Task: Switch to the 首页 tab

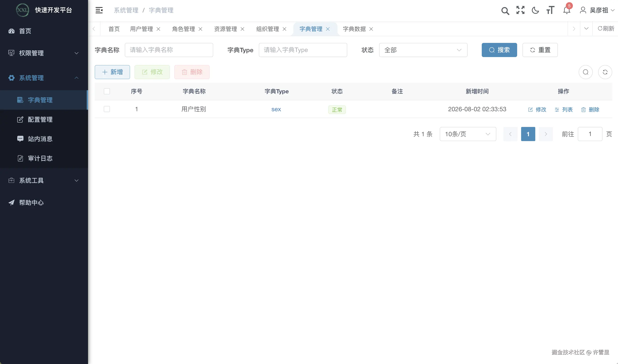Action: [114, 29]
